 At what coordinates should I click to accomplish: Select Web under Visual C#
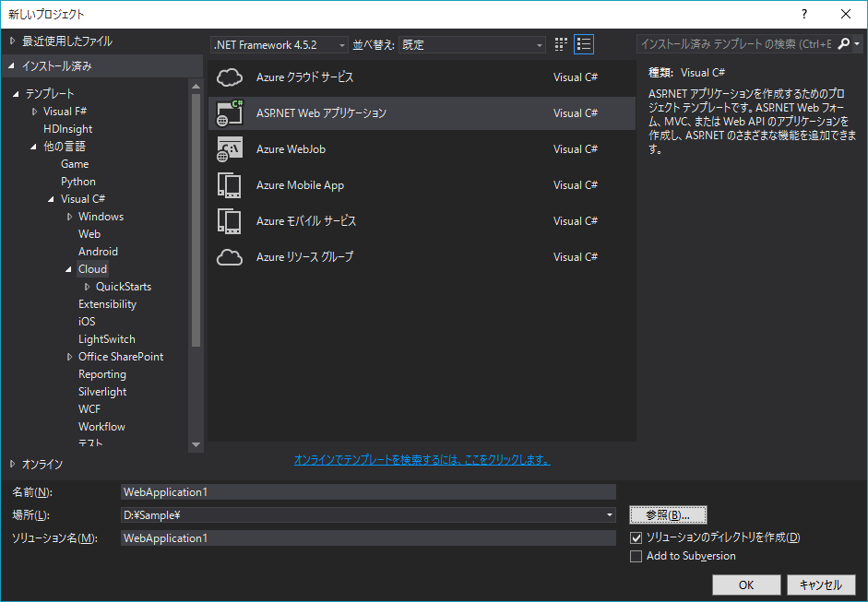(x=89, y=234)
